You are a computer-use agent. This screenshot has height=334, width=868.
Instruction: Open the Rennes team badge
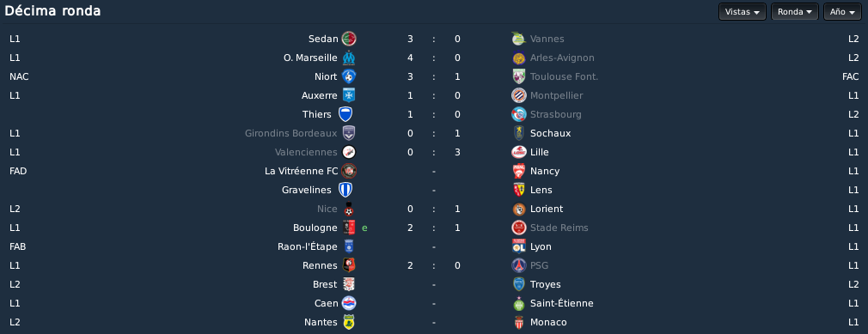pyautogui.click(x=349, y=265)
